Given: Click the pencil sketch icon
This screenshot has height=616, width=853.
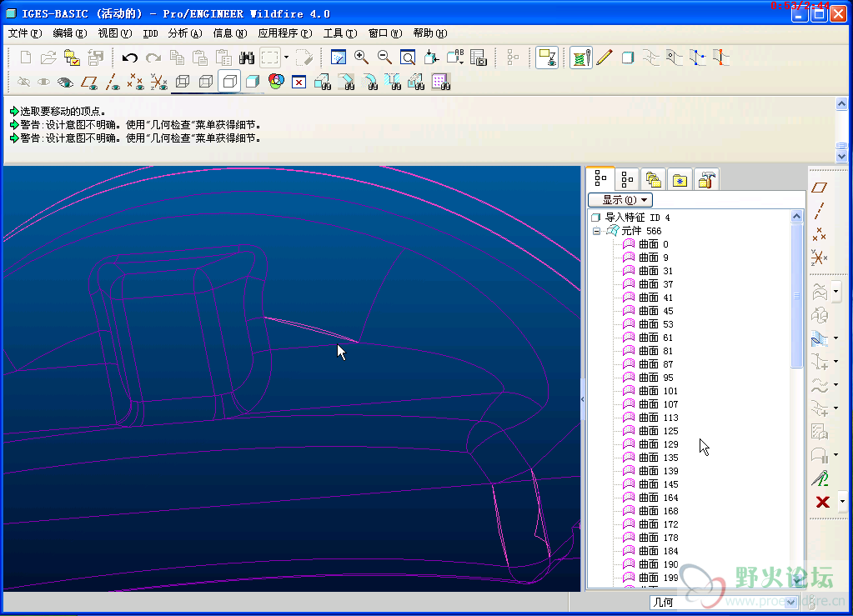Looking at the screenshot, I should click(605, 58).
